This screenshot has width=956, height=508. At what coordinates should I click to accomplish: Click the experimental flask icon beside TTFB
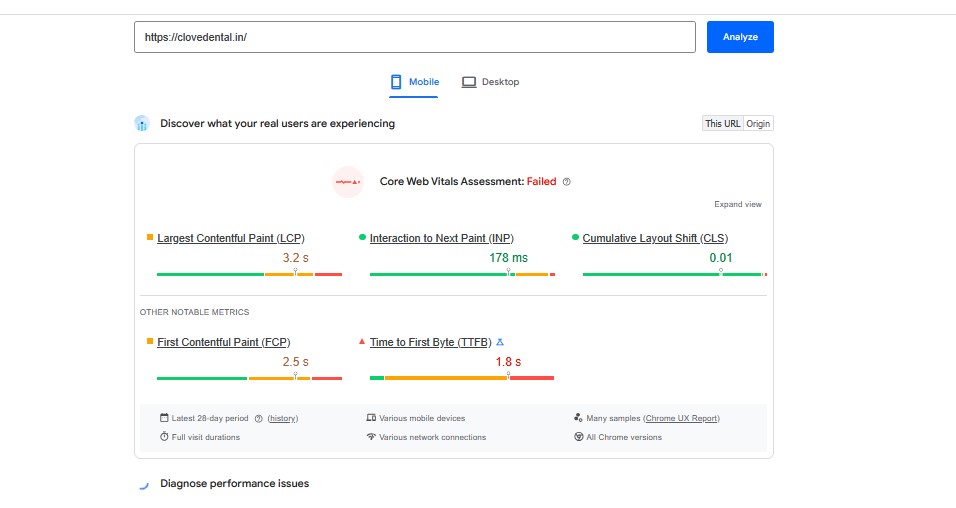(x=500, y=342)
